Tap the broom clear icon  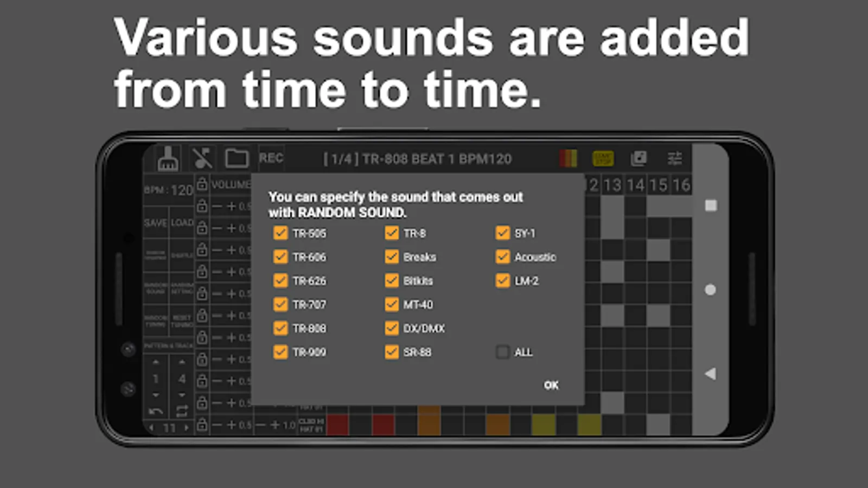click(168, 159)
